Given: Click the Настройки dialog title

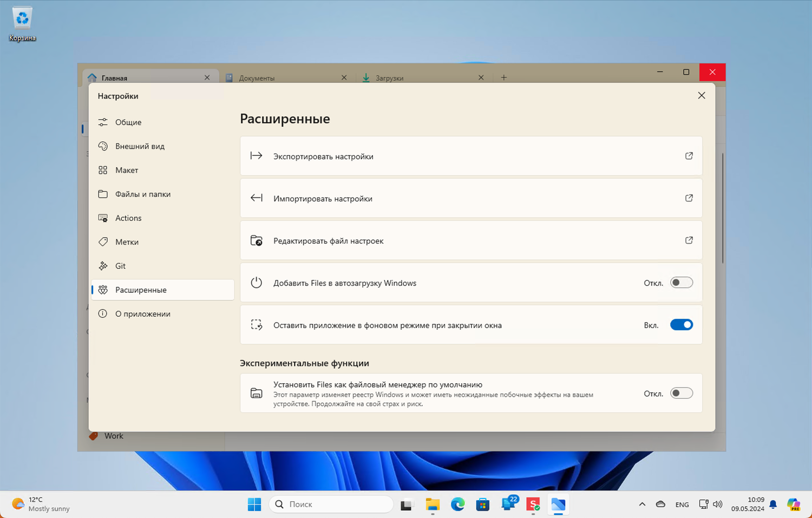Looking at the screenshot, I should pyautogui.click(x=118, y=96).
